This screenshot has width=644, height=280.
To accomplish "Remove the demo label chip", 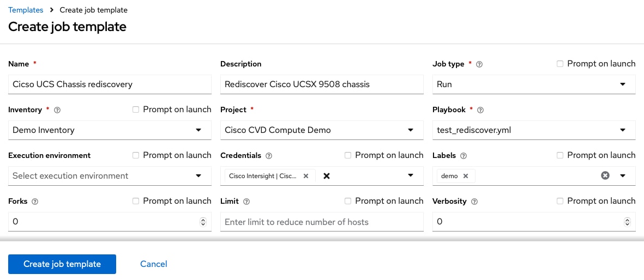I will [465, 176].
